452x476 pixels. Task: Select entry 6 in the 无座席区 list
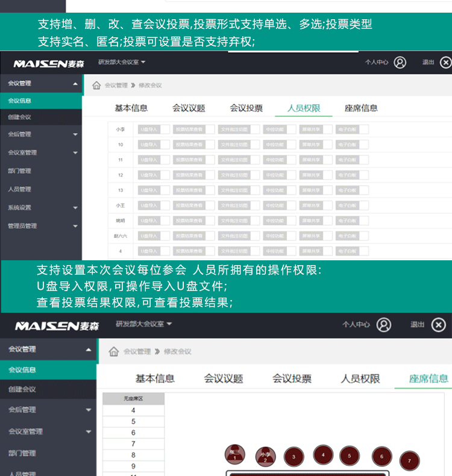(x=133, y=433)
